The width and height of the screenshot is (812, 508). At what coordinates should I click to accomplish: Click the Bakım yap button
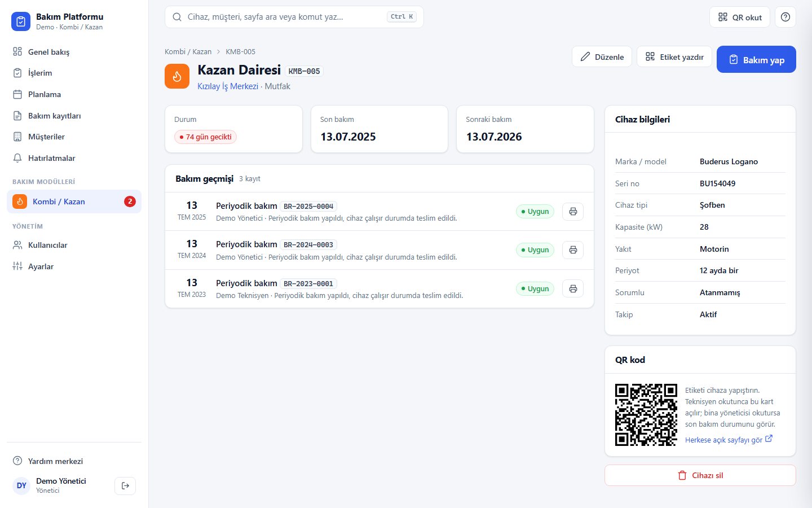756,59
